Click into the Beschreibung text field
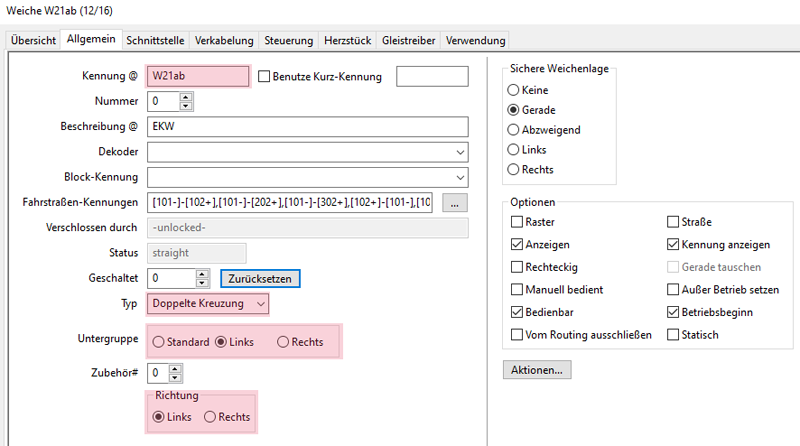The width and height of the screenshot is (800, 446). click(308, 127)
